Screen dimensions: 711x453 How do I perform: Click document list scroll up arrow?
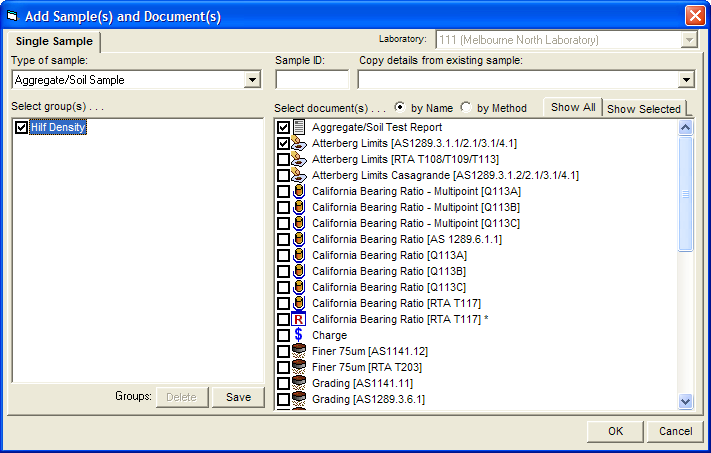coord(686,127)
